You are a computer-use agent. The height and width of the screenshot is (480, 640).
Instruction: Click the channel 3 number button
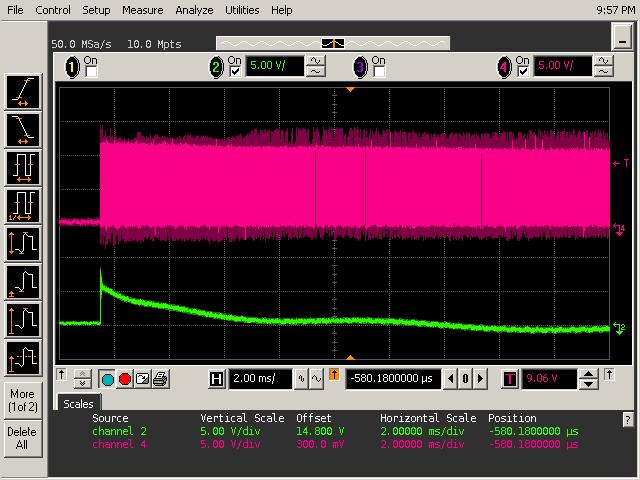(x=360, y=67)
